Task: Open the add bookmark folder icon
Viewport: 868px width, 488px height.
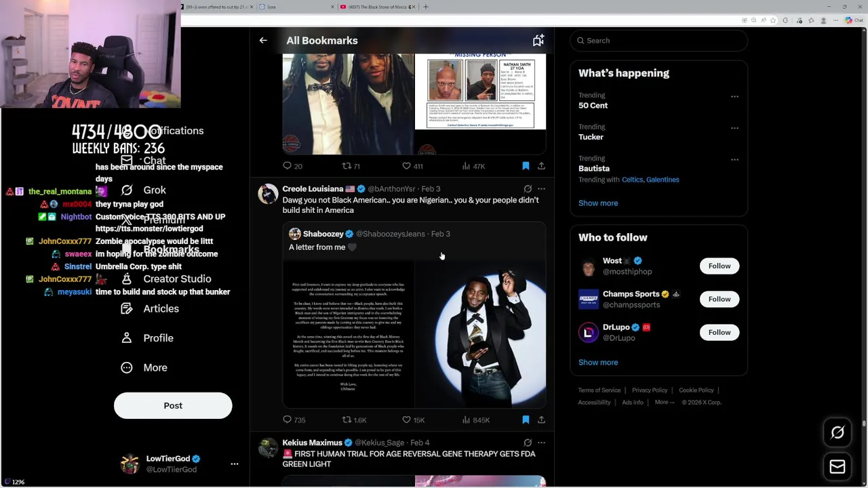Action: coord(538,41)
